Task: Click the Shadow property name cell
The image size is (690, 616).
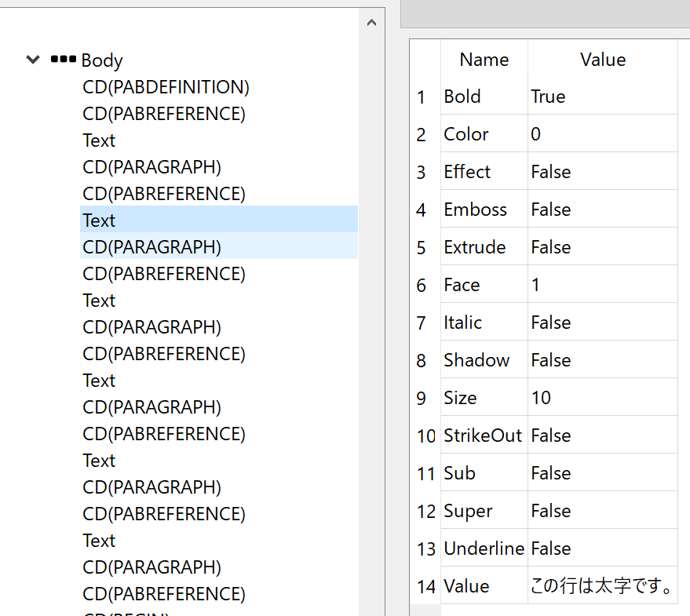Action: [484, 360]
